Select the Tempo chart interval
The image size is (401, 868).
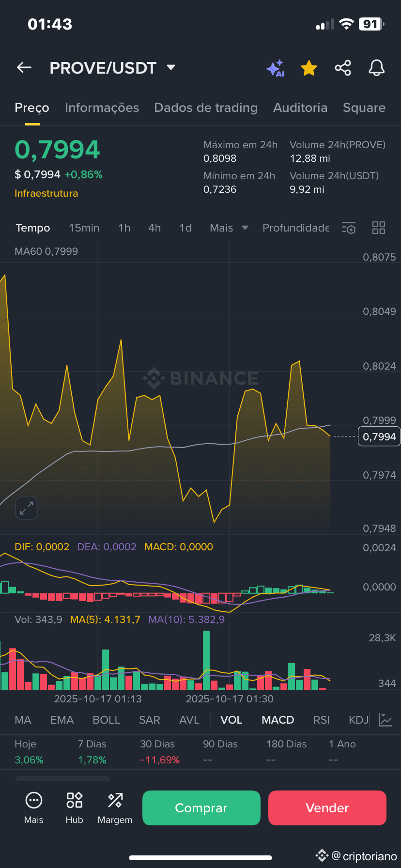[x=33, y=228]
